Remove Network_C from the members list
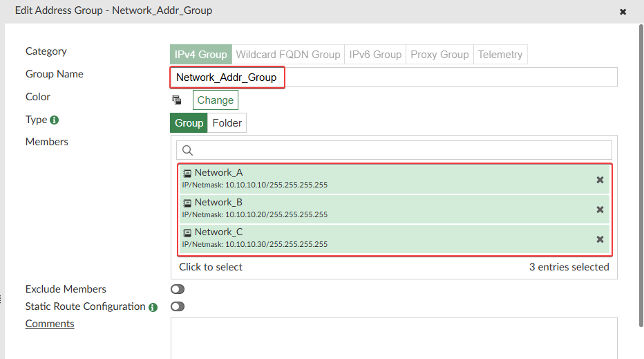 (600, 239)
